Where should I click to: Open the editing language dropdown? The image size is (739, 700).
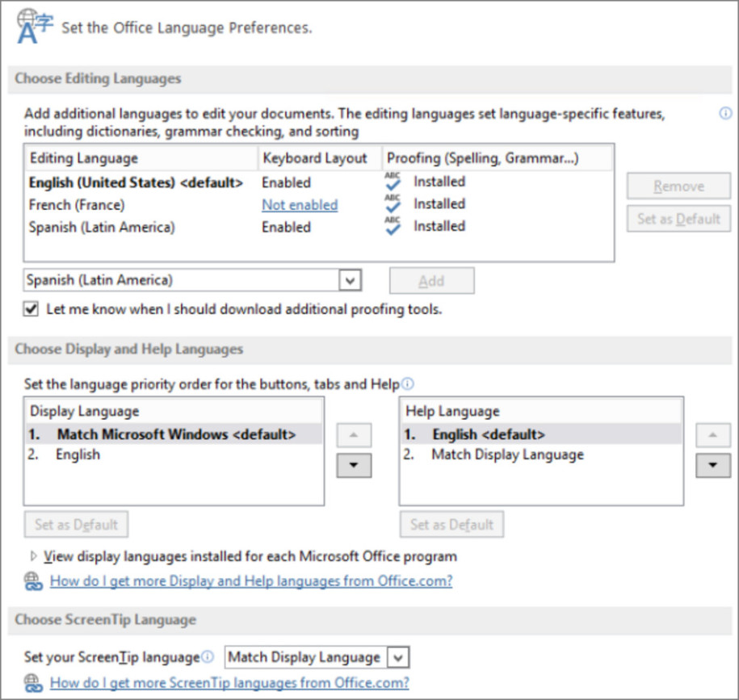point(350,280)
